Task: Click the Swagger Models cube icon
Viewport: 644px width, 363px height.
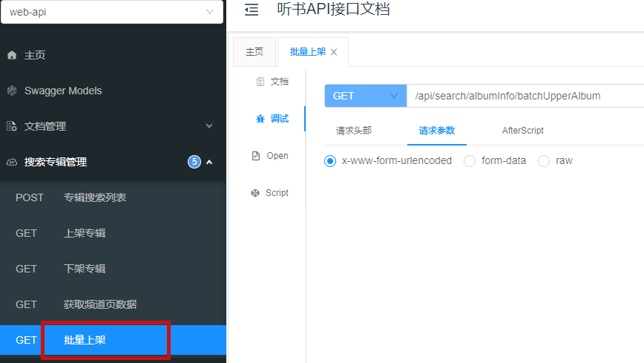Action: 12,91
